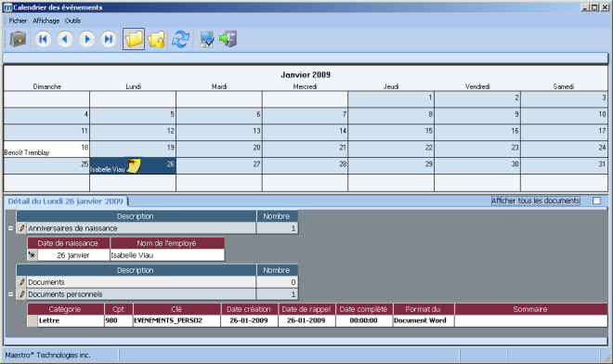
Task: Select calendar day 28 cell
Action: point(305,166)
